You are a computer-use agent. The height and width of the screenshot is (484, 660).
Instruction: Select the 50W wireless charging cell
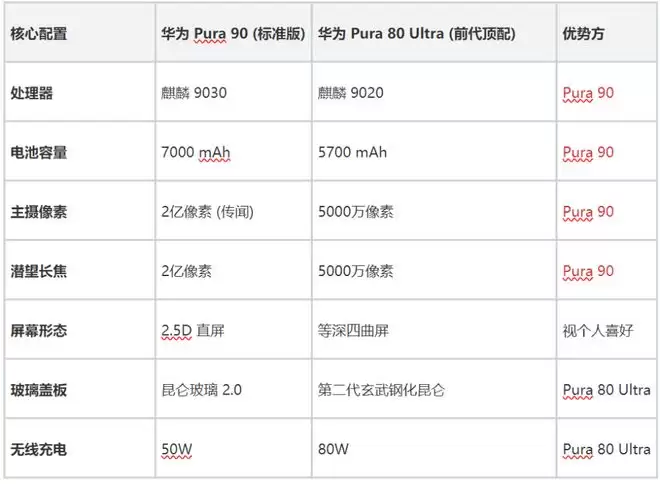pos(175,448)
